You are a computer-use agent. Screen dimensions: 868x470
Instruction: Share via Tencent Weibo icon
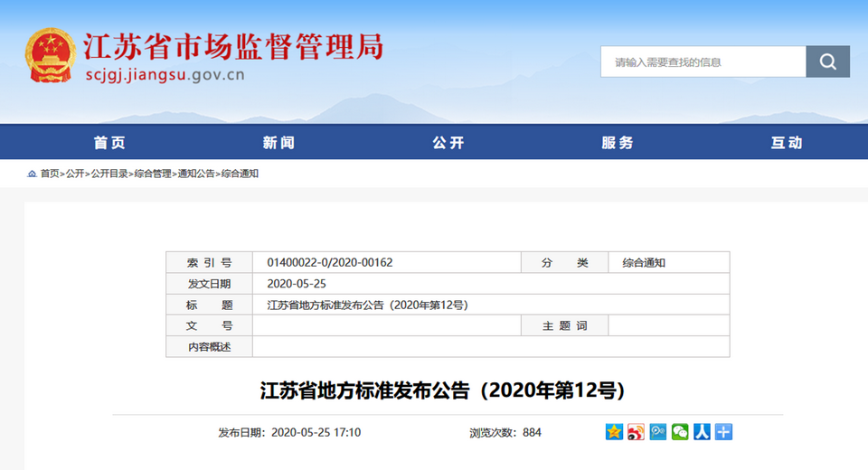pyautogui.click(x=658, y=432)
